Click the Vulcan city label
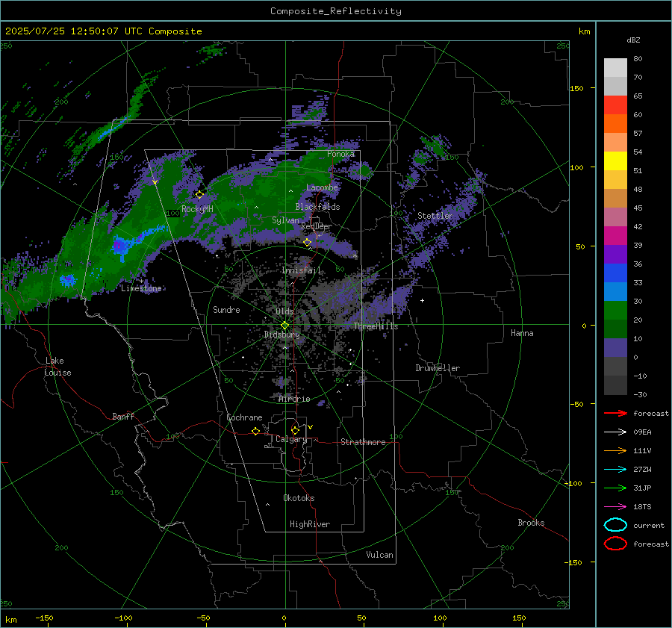 click(x=379, y=555)
